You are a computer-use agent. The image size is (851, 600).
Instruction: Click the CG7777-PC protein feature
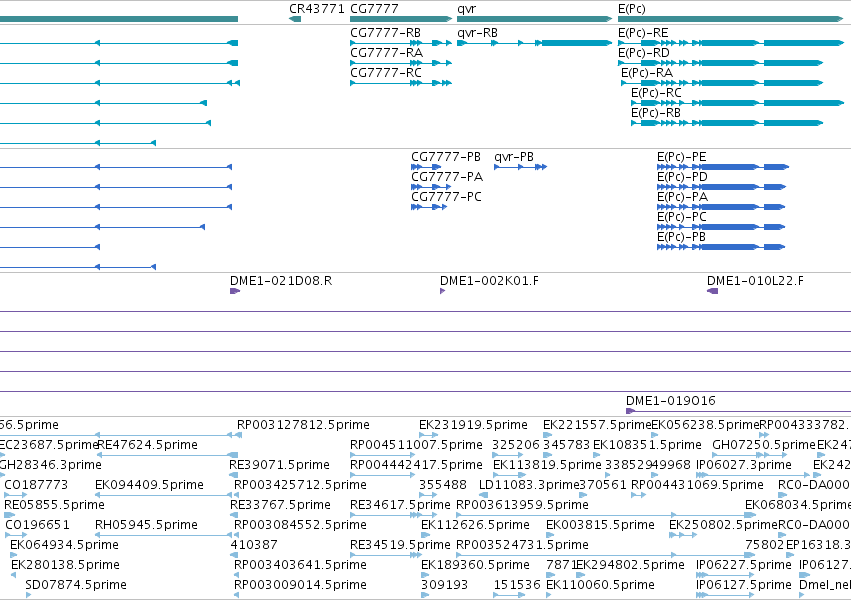(429, 207)
